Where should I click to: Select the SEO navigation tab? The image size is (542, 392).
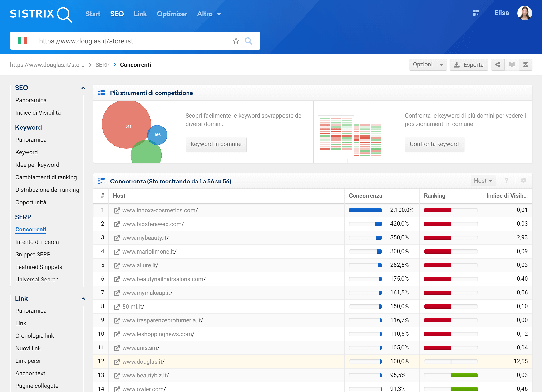click(117, 14)
